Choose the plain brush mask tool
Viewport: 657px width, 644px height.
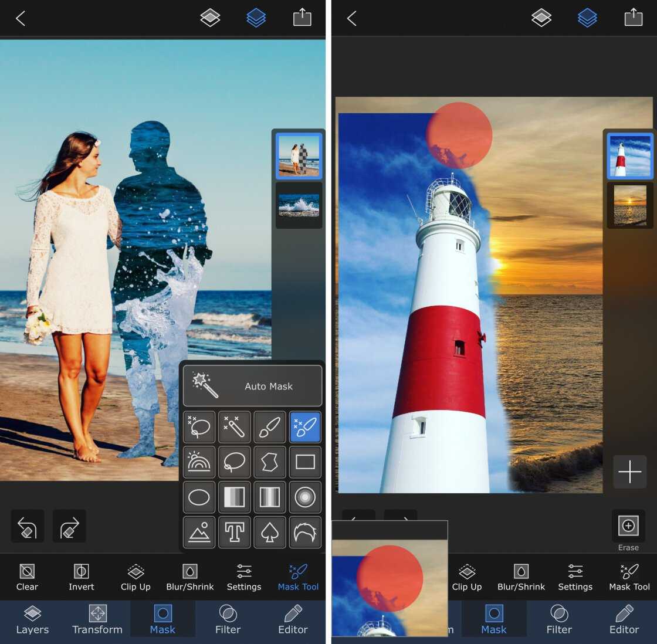(x=269, y=427)
